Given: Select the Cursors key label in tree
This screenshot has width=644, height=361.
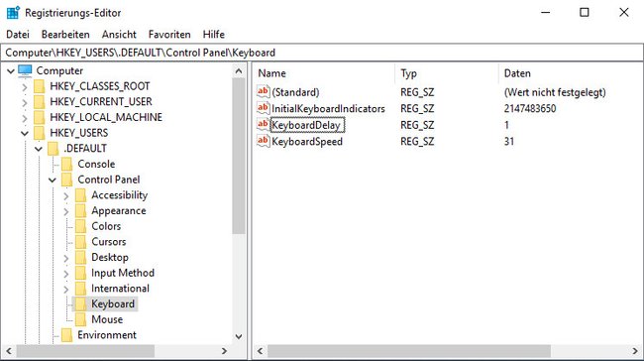Looking at the screenshot, I should pyautogui.click(x=109, y=242).
